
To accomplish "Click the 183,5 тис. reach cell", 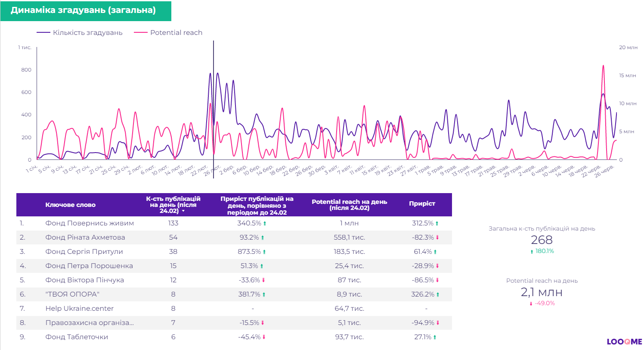I will [349, 252].
